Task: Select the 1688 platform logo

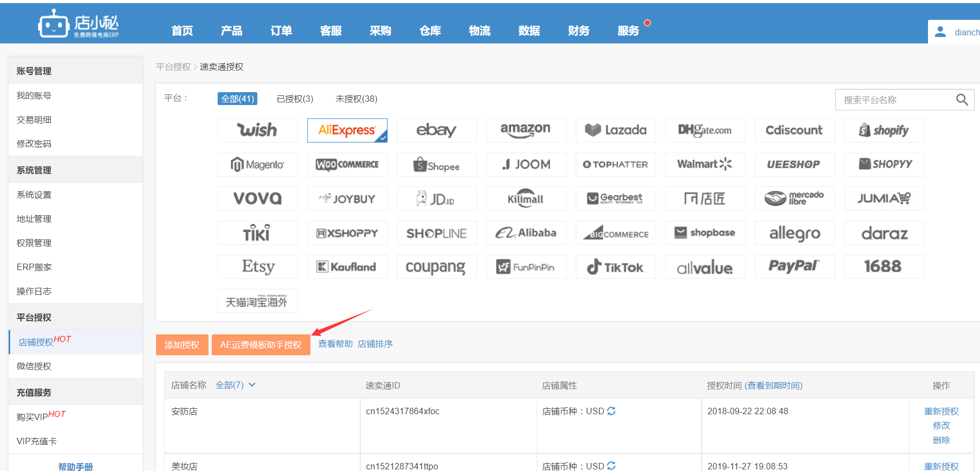Action: coord(884,266)
